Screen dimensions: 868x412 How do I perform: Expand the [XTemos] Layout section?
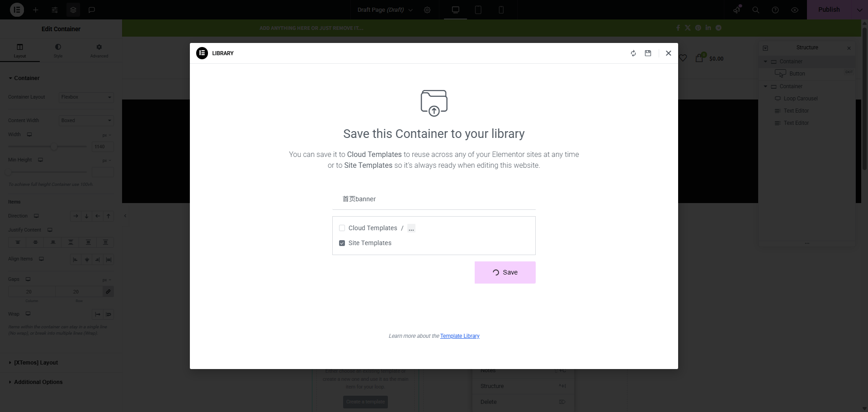pos(36,363)
